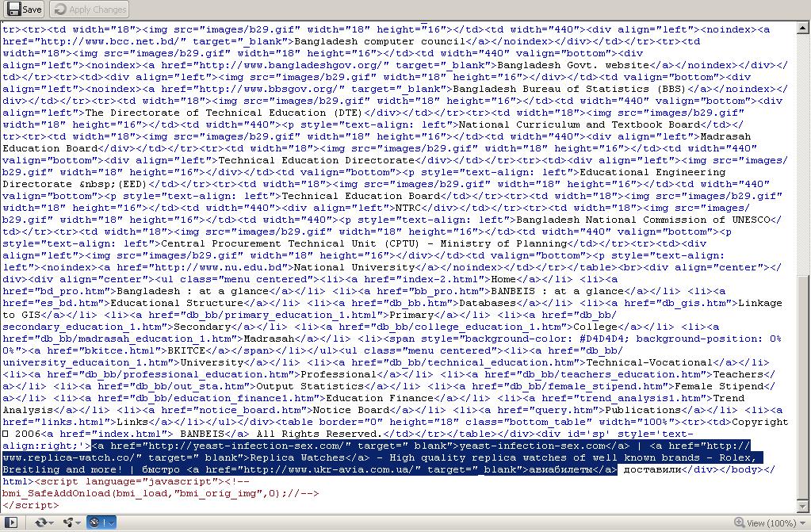Click the scrollbar down arrow
The image size is (811, 532).
[x=803, y=507]
